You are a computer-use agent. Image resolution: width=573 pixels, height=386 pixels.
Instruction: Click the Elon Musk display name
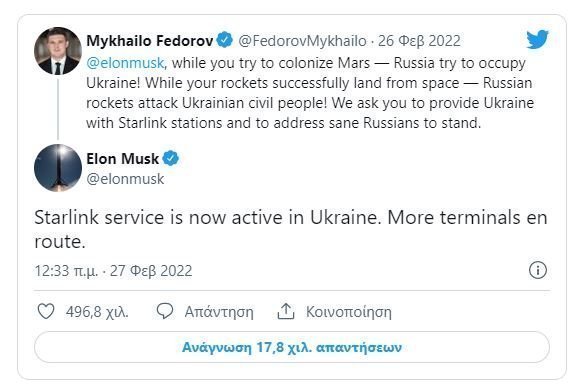point(122,159)
